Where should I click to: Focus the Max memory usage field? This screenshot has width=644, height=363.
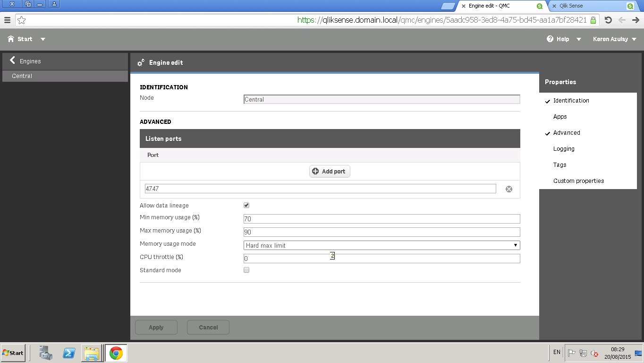pyautogui.click(x=381, y=232)
